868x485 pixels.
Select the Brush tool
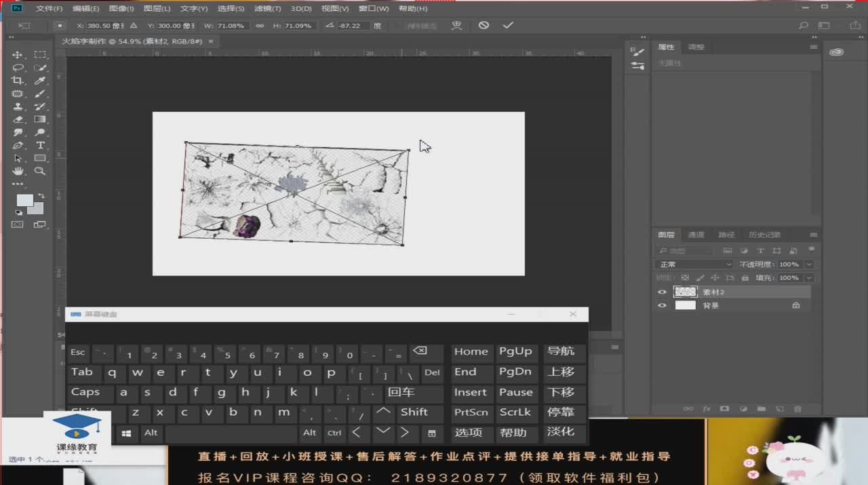point(40,94)
